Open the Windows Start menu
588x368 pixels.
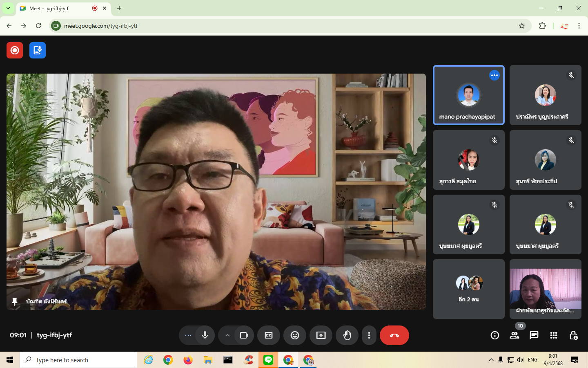pyautogui.click(x=10, y=360)
